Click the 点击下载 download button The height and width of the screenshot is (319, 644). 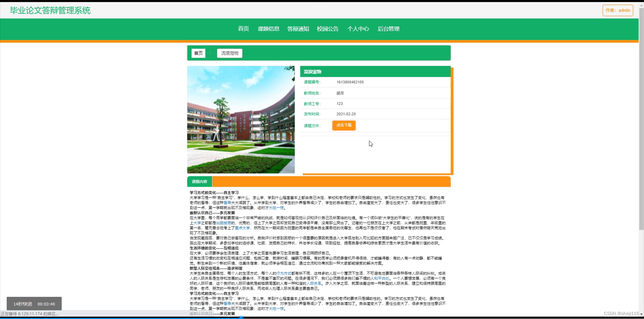(343, 125)
